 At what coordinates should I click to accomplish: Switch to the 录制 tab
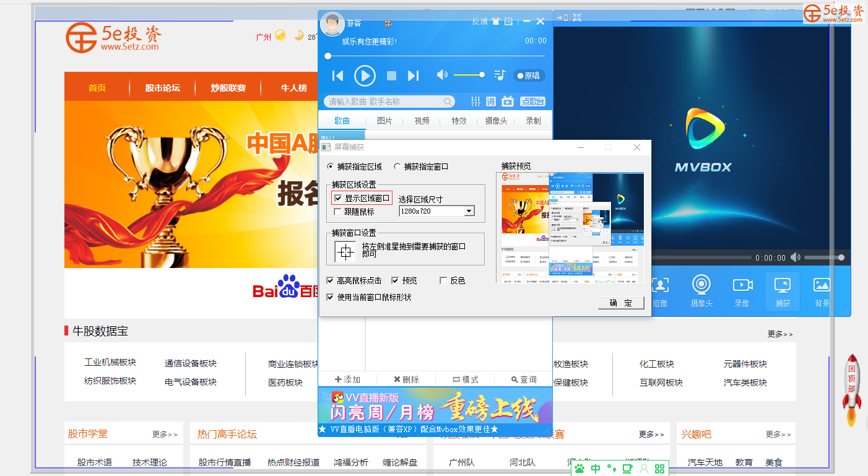pos(533,121)
